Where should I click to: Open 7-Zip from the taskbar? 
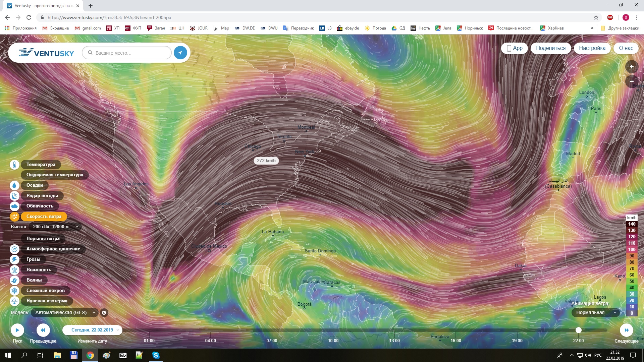pos(123,355)
